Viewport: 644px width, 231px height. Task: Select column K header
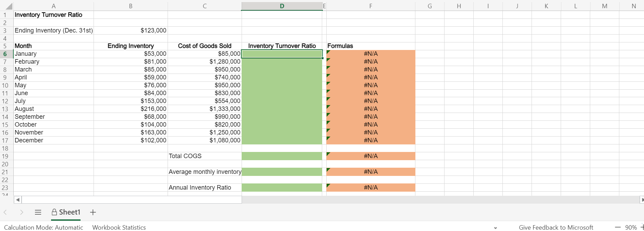click(546, 6)
